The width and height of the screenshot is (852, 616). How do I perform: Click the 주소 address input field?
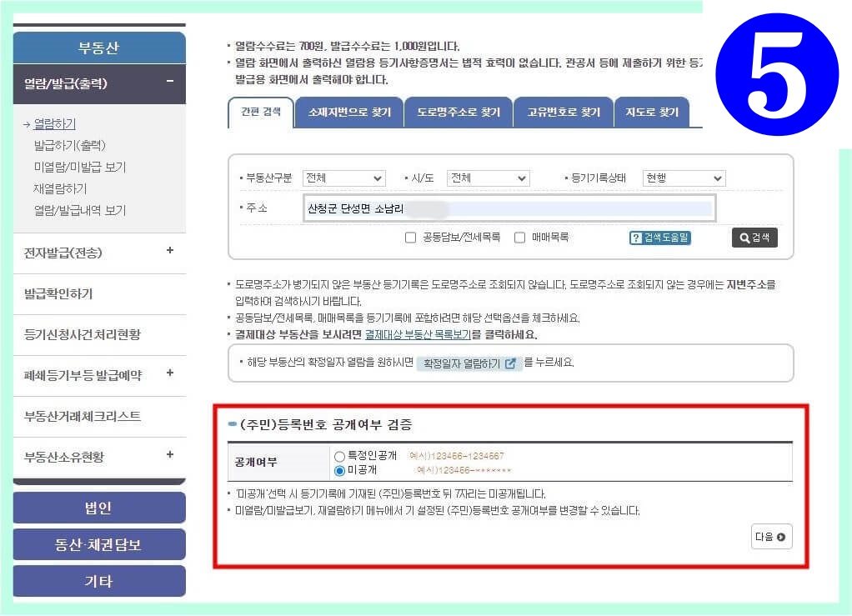pos(509,208)
